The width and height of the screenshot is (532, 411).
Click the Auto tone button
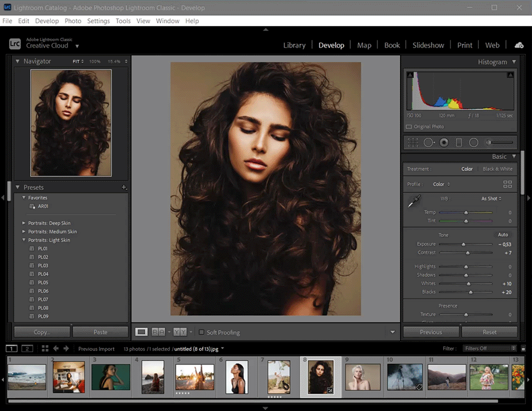[503, 235]
